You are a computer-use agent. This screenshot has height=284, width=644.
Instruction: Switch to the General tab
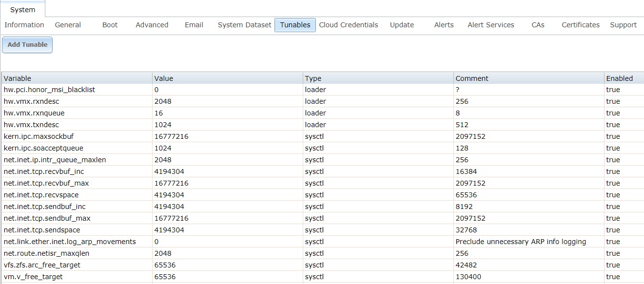click(68, 25)
